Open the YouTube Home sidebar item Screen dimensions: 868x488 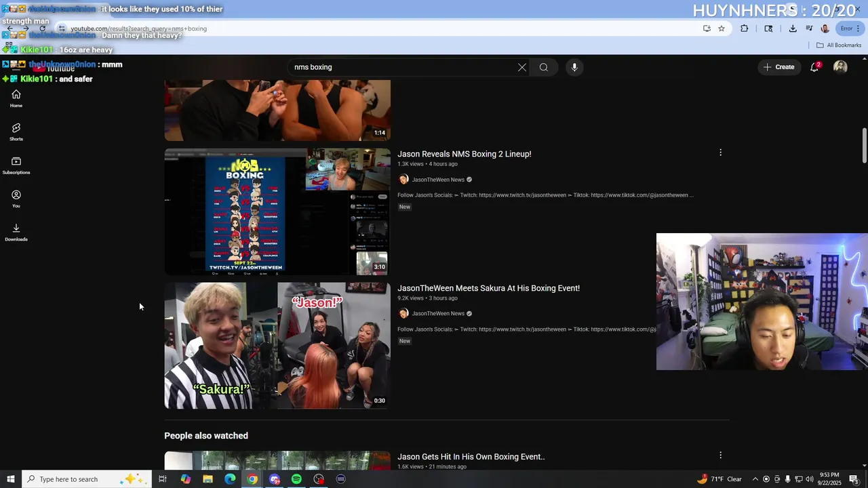click(16, 99)
